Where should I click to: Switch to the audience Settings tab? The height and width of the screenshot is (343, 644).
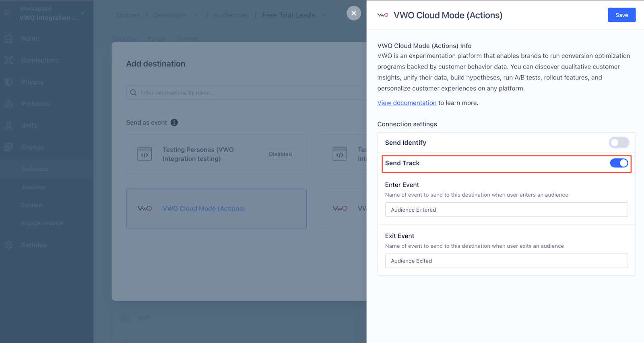188,39
